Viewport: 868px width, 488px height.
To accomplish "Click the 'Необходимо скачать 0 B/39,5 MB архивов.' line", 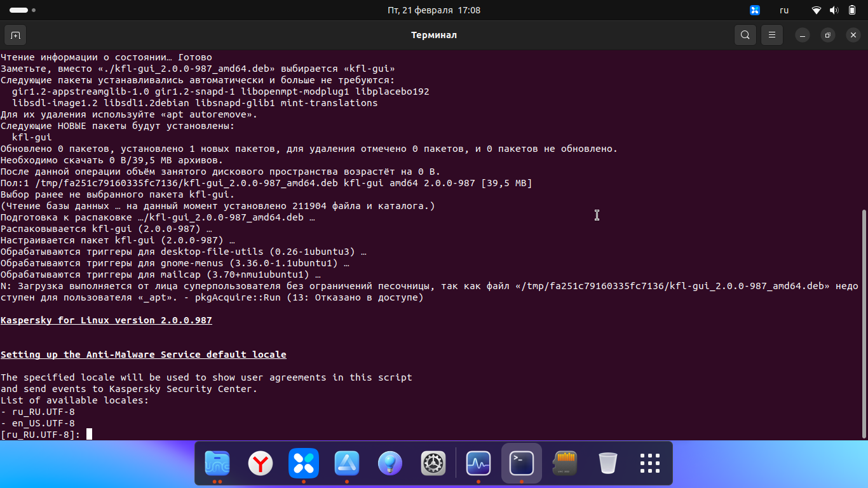I will tap(112, 160).
